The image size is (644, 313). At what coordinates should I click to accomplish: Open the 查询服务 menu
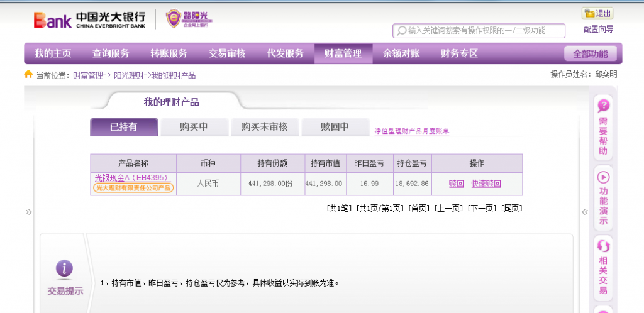[x=111, y=53]
